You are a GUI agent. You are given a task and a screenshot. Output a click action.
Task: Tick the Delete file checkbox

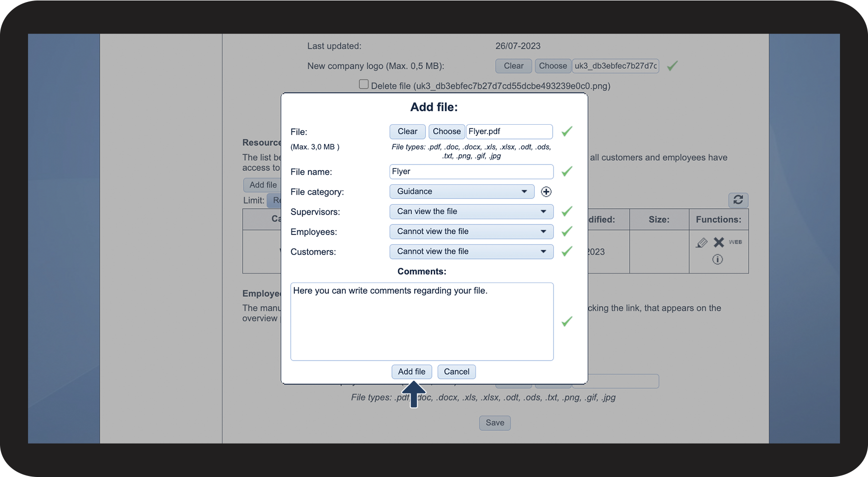coord(364,84)
